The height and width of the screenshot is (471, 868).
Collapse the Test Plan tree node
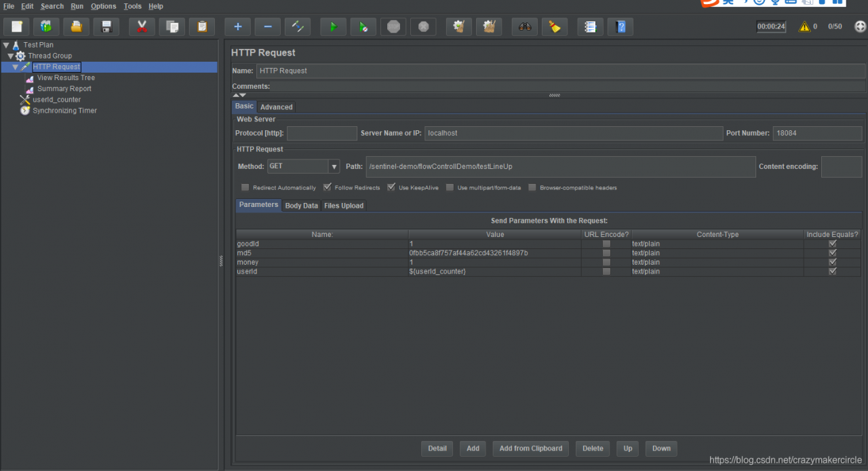6,45
